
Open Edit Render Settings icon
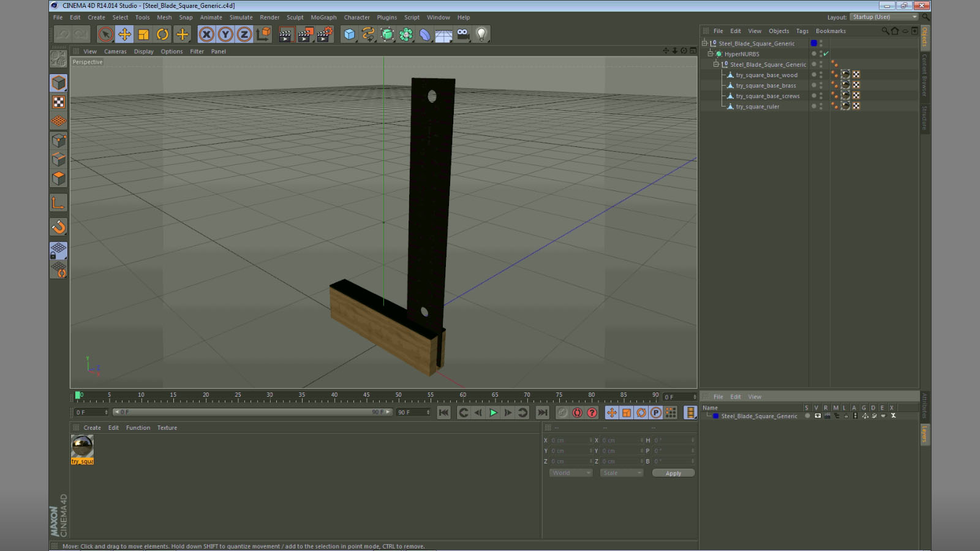pos(325,34)
